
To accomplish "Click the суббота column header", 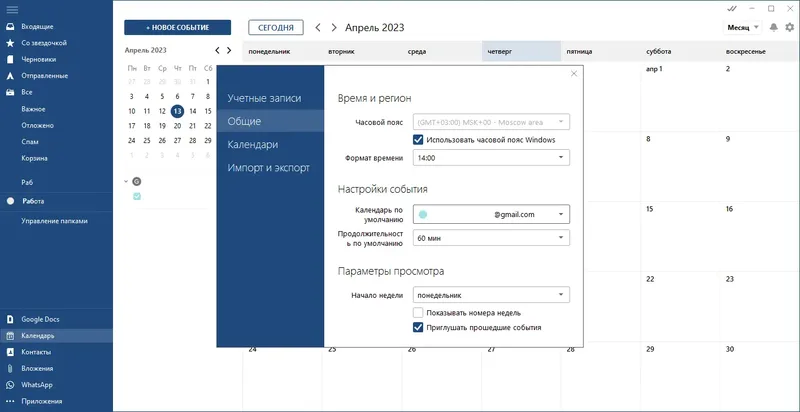I will click(x=680, y=52).
